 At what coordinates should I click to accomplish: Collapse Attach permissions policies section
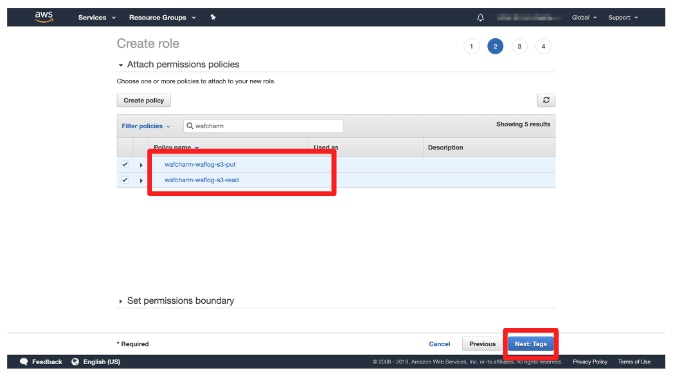tap(120, 65)
